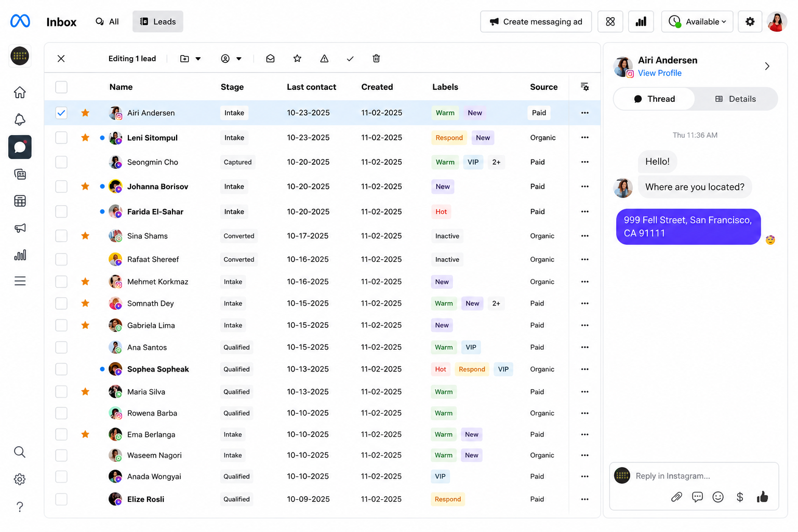Attach a file with the paperclip icon
This screenshot has height=532, width=798.
676,497
